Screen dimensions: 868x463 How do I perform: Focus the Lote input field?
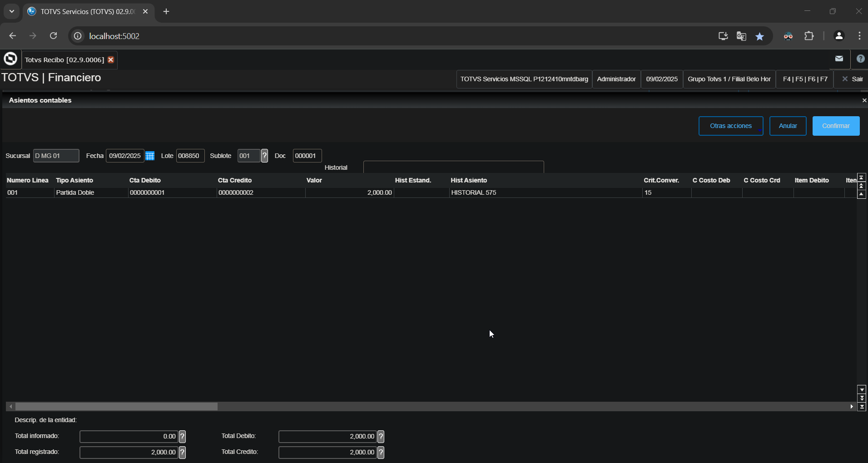click(x=190, y=156)
